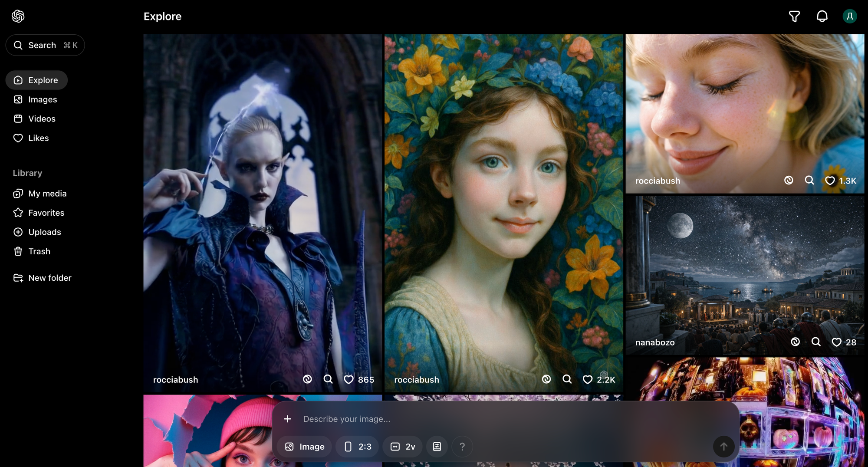Open the 2v variations dropdown

tap(403, 447)
